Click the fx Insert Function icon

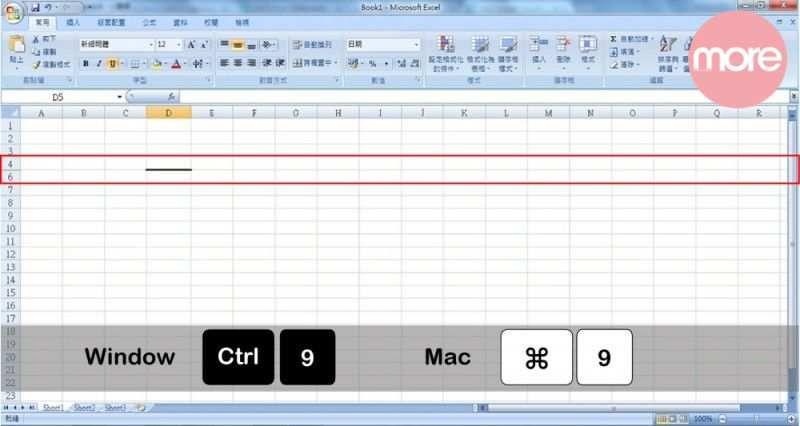171,96
